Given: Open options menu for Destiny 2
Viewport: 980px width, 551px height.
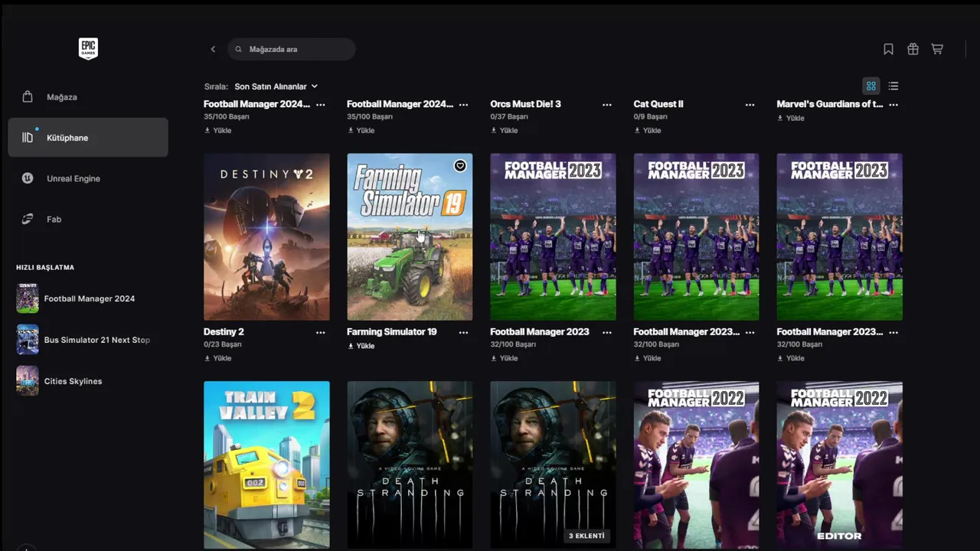Looking at the screenshot, I should (321, 332).
